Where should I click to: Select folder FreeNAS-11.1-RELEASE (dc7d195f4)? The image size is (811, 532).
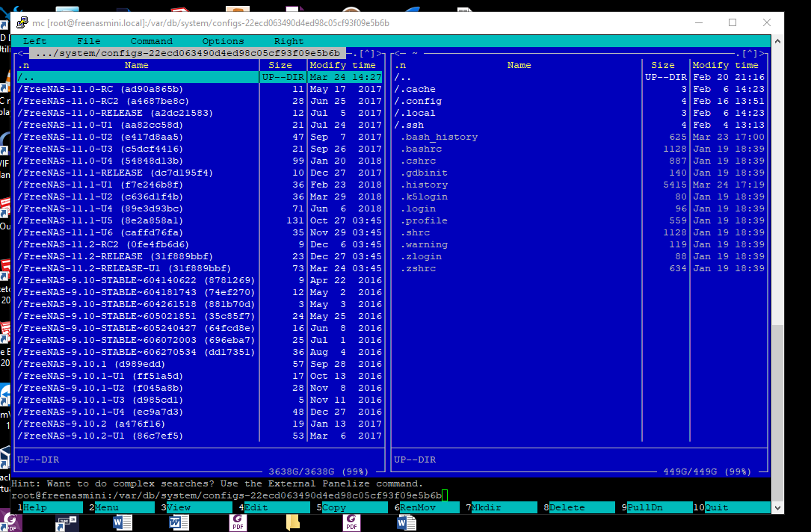click(200, 173)
